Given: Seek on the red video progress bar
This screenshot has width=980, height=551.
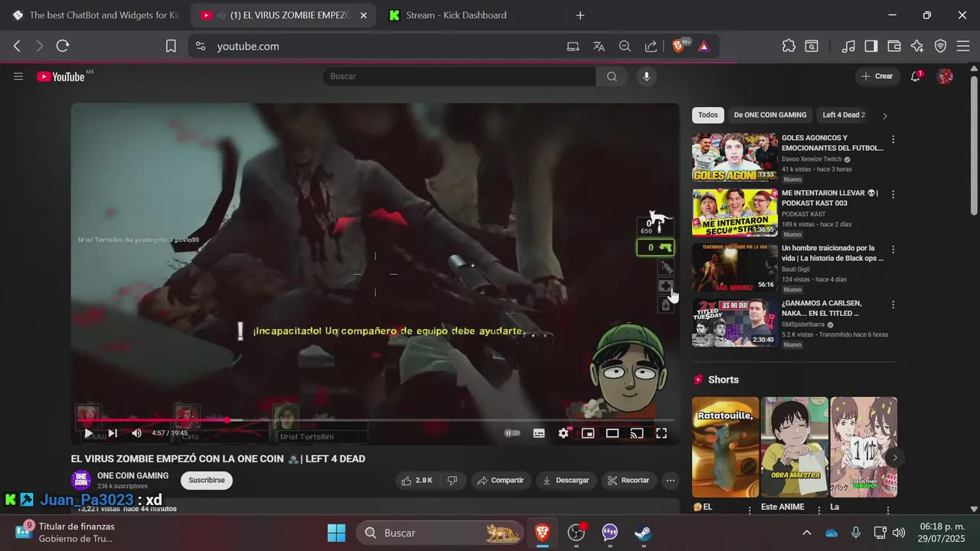Looking at the screenshot, I should pos(375,420).
